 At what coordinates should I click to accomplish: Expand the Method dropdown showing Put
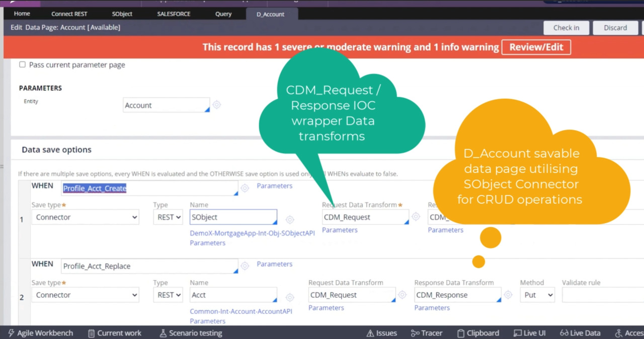click(537, 295)
